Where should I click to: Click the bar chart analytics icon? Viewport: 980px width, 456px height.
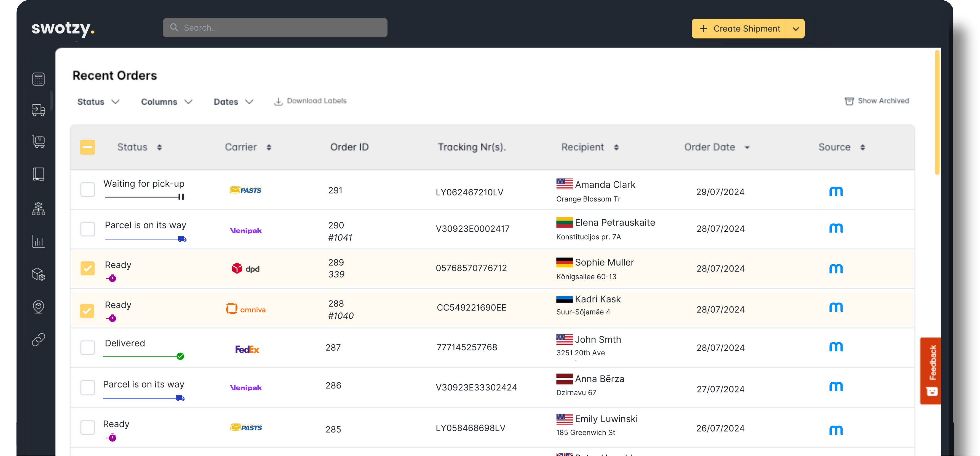(x=39, y=241)
